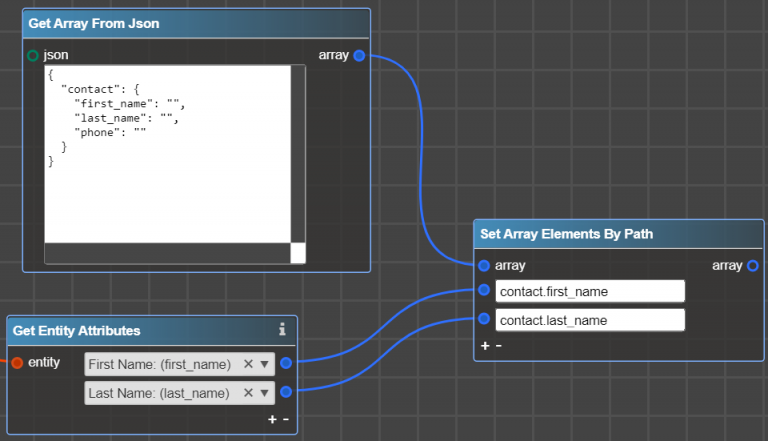Add an attribute row in Get Entity Attributes
The image size is (768, 441).
272,419
